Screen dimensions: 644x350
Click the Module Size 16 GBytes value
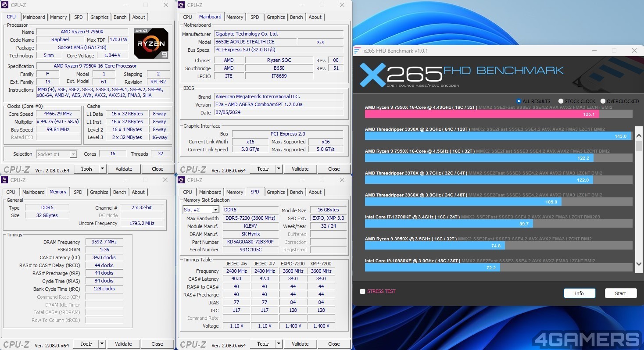pyautogui.click(x=327, y=210)
